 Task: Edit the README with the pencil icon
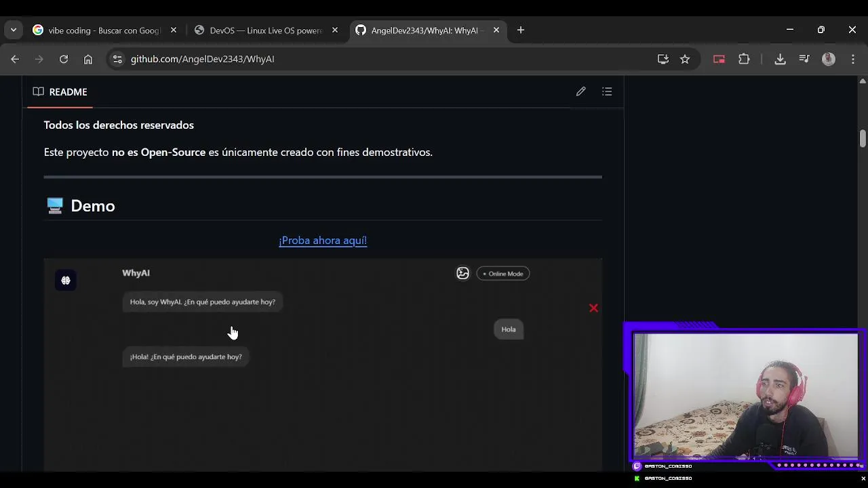[581, 91]
